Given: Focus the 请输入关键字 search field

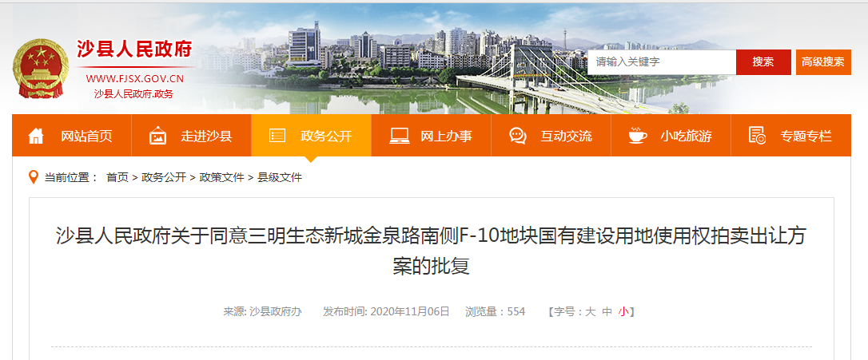Looking at the screenshot, I should pos(662,62).
